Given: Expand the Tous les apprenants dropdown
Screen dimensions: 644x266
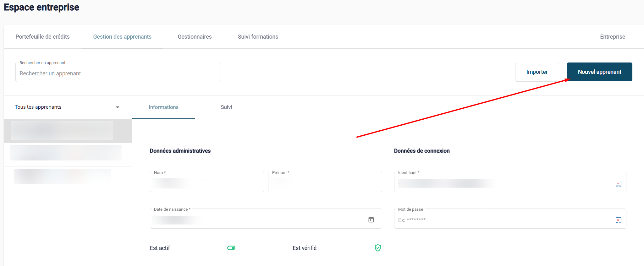Looking at the screenshot, I should click(117, 107).
